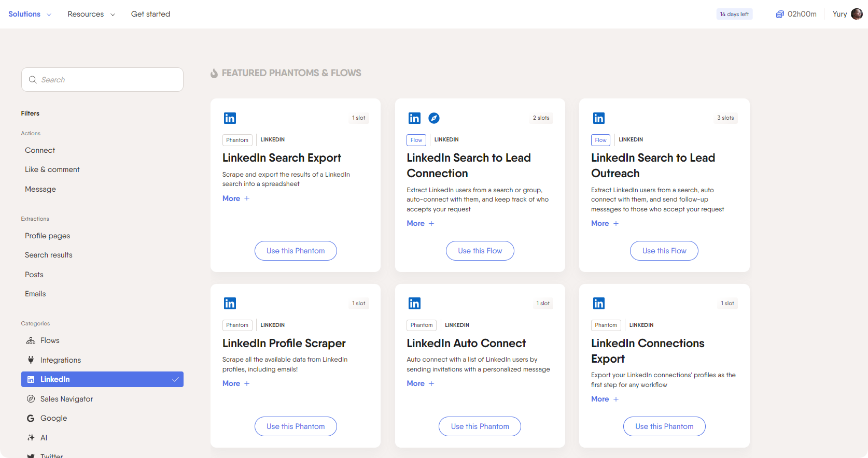This screenshot has height=458, width=868.
Task: Click Use this Phantom for LinkedIn Auto Connect
Action: [x=480, y=426]
